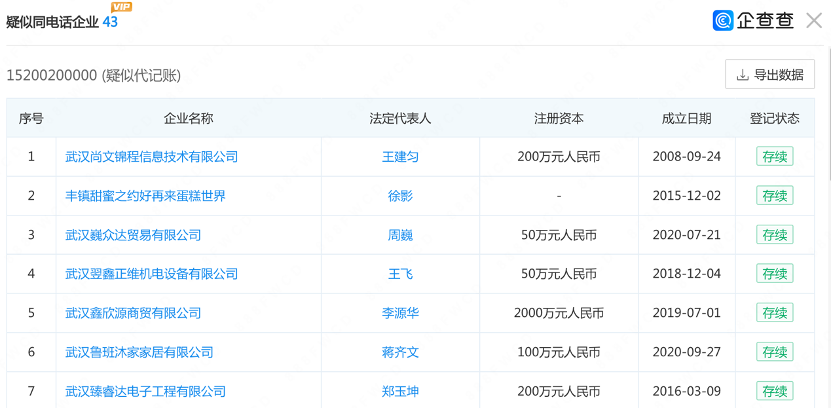Click the 注册资本 column header
832x408 pixels.
tap(559, 118)
